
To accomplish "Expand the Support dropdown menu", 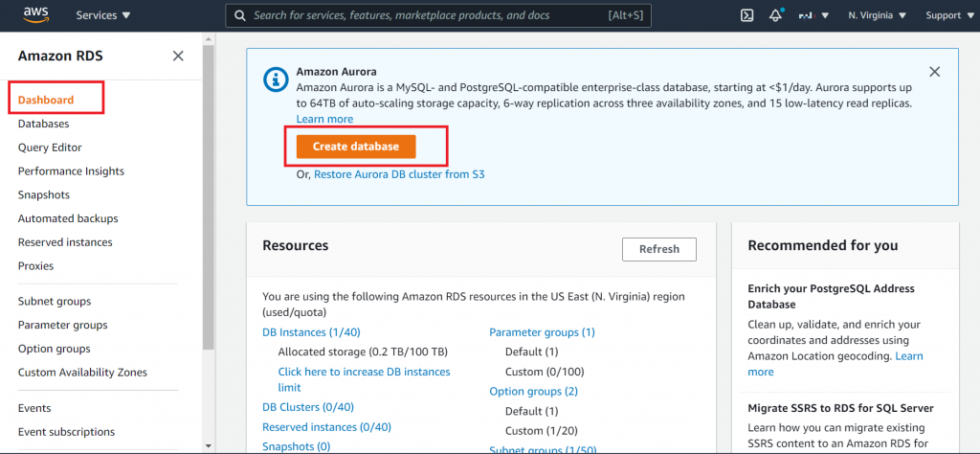I will point(948,15).
